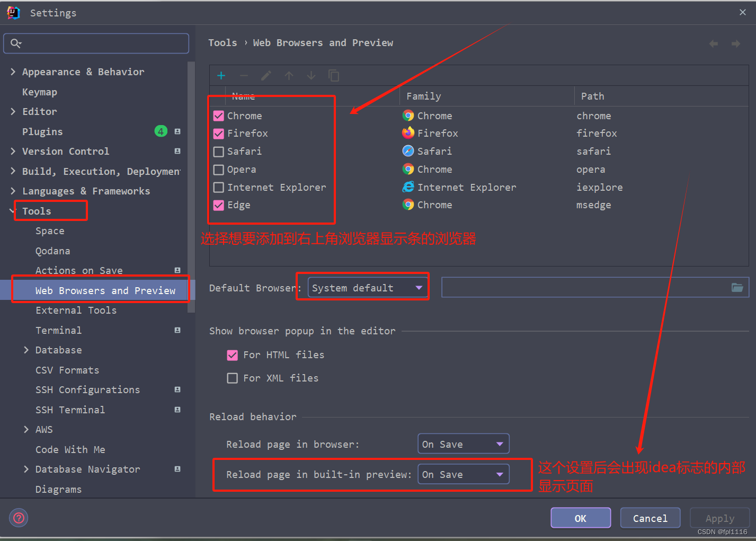
Task: Toggle the For HTML files checkbox
Action: [232, 355]
